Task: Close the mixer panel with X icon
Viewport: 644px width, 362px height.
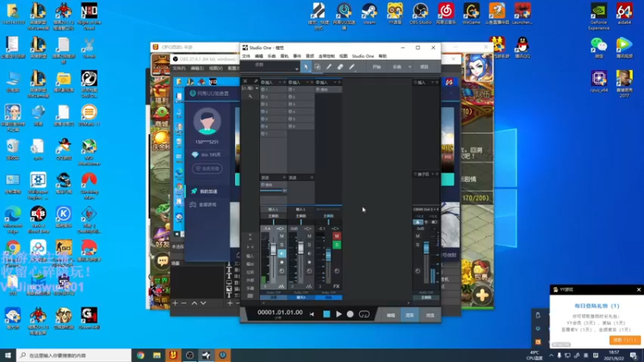Action: coord(246,81)
